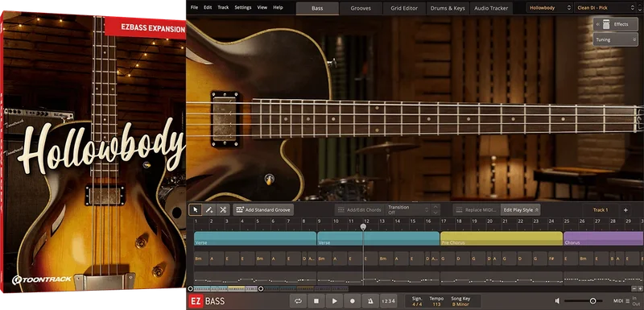Click the stepper arrows beside Transition
The image size is (644, 310).
click(436, 210)
